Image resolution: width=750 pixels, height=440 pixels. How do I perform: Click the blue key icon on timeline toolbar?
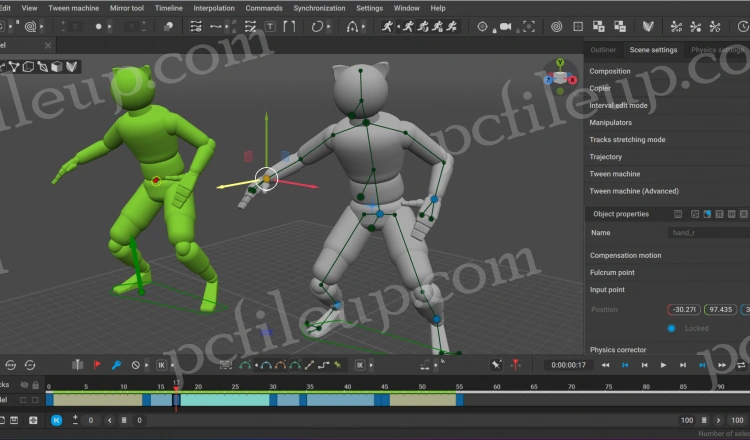click(116, 365)
